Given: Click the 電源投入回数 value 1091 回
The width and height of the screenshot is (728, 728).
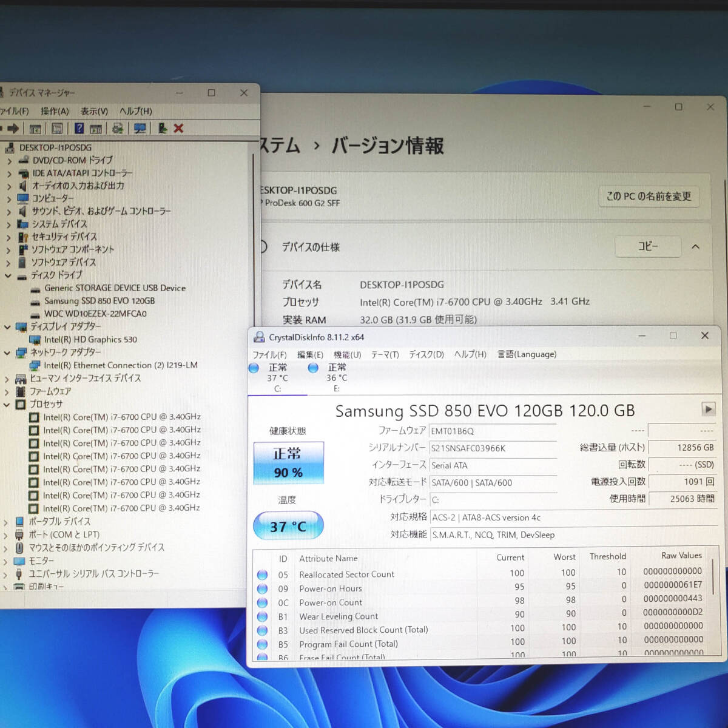Looking at the screenshot, I should 682,482.
